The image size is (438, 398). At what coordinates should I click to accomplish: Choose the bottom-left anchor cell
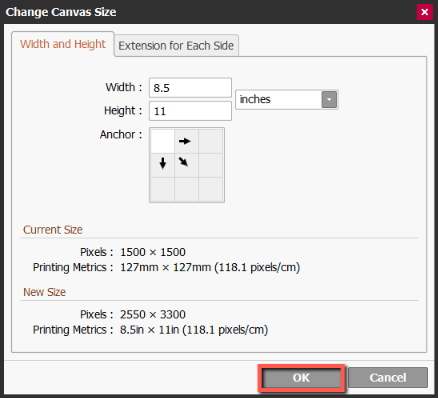tap(162, 189)
